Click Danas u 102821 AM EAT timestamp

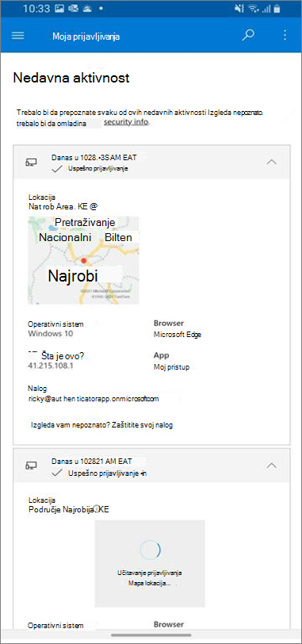[91, 462]
